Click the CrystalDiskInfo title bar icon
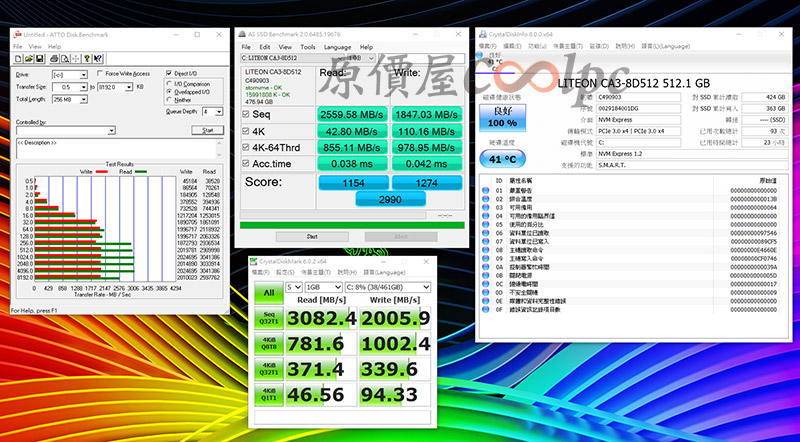The height and width of the screenshot is (442, 800). tap(483, 34)
